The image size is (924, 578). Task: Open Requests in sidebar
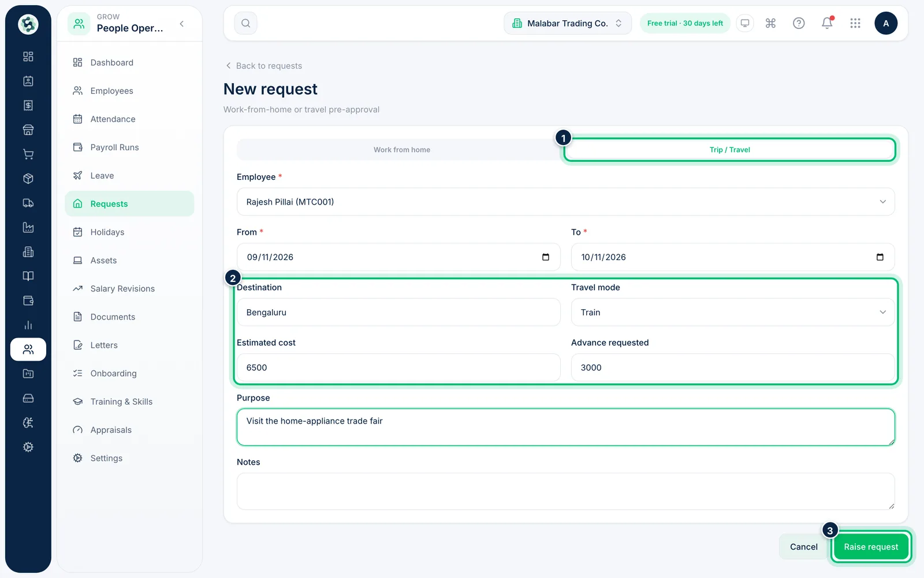pos(129,204)
